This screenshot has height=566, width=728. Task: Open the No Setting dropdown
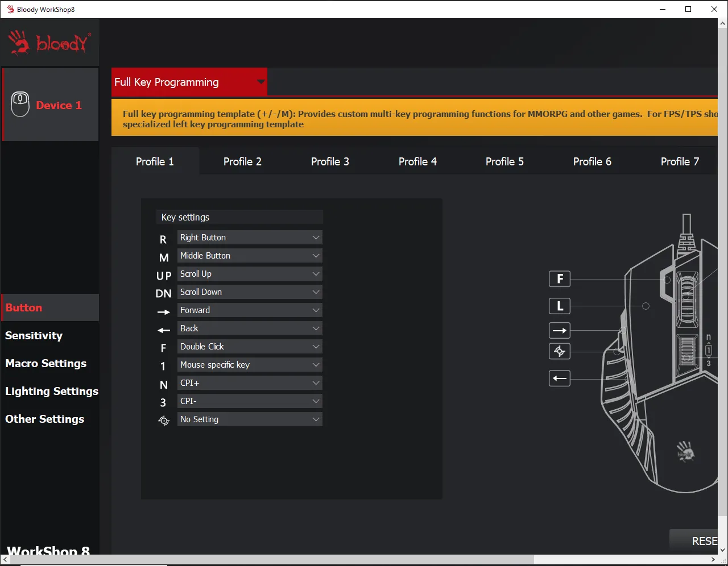250,419
